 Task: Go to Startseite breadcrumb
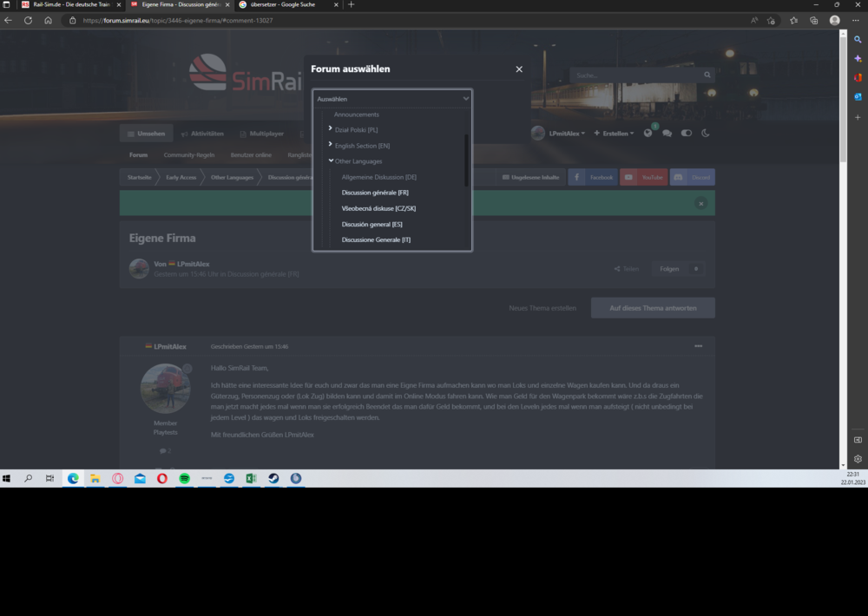[x=139, y=177]
